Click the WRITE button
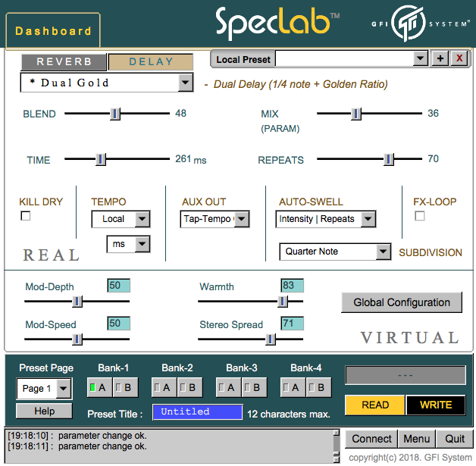The width and height of the screenshot is (476, 466). 436,405
